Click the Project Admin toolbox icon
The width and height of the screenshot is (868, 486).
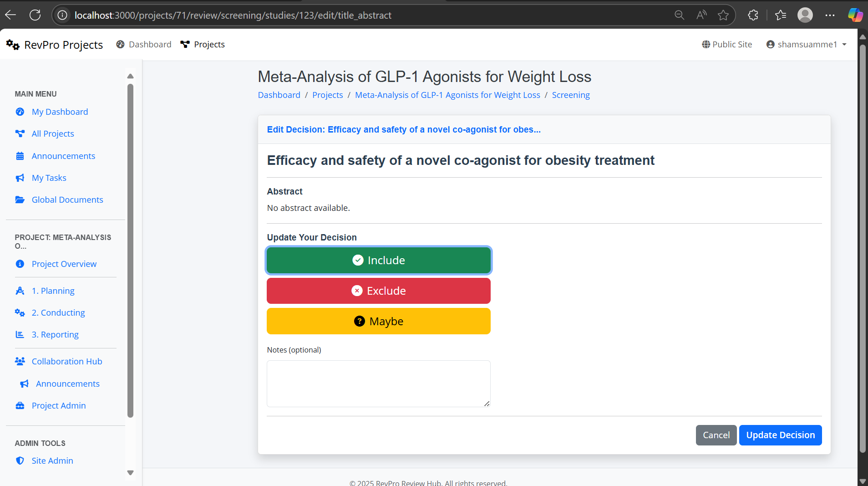coord(20,405)
